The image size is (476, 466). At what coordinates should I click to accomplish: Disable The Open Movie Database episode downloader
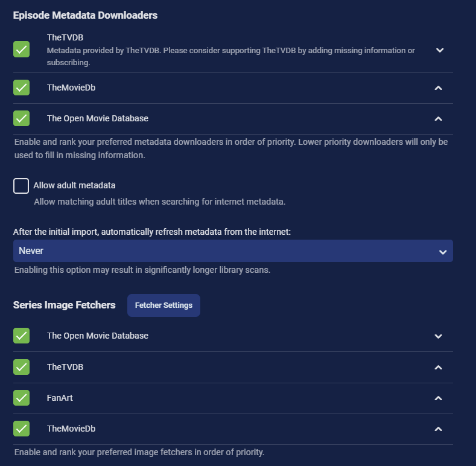(21, 118)
